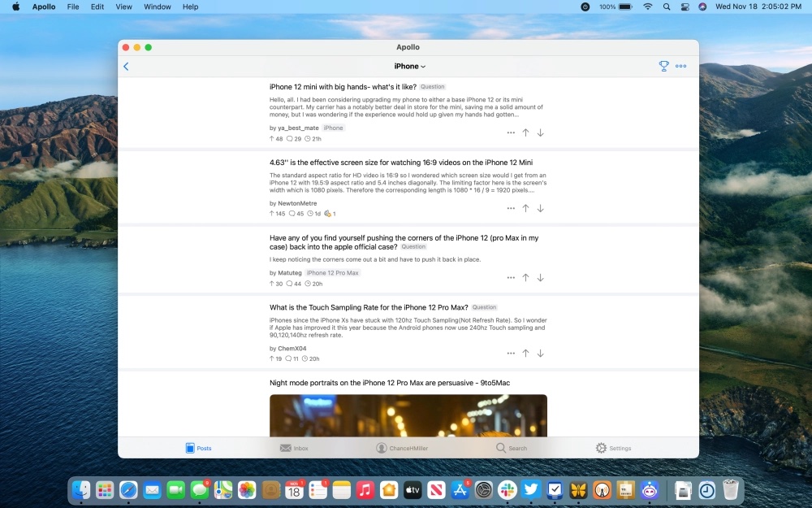Launch Safari from the Dock
Viewport: 812px width, 508px height.
[128, 490]
